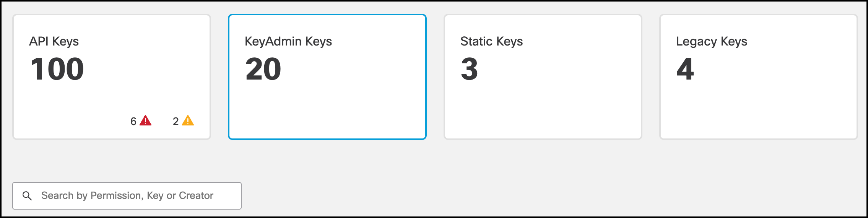The width and height of the screenshot is (868, 218).
Task: Click the "Static Keys" title text
Action: click(x=491, y=41)
